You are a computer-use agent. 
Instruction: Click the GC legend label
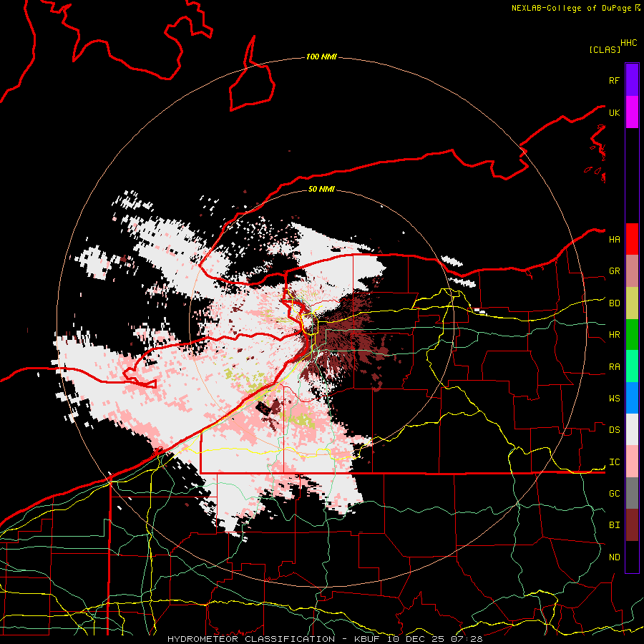[x=614, y=494]
